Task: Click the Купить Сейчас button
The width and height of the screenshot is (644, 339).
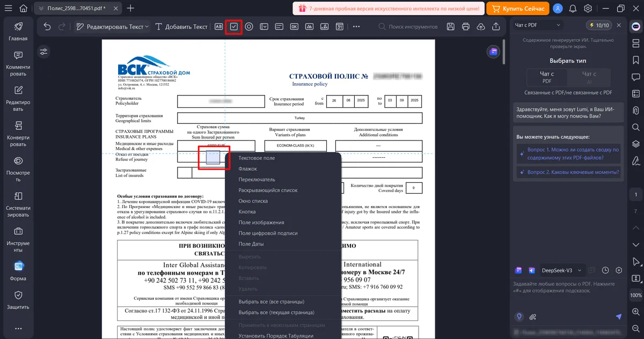Action: 518,9
